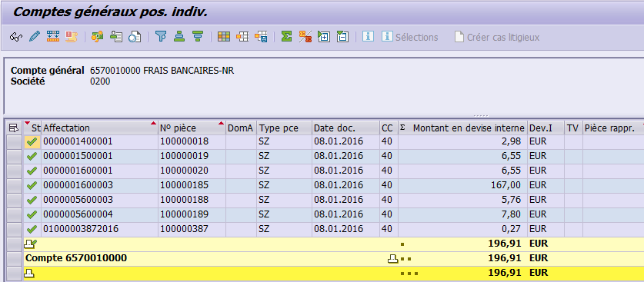The height and width of the screenshot is (282, 644).
Task: Select row selector for document 100000020
Action: [15, 171]
